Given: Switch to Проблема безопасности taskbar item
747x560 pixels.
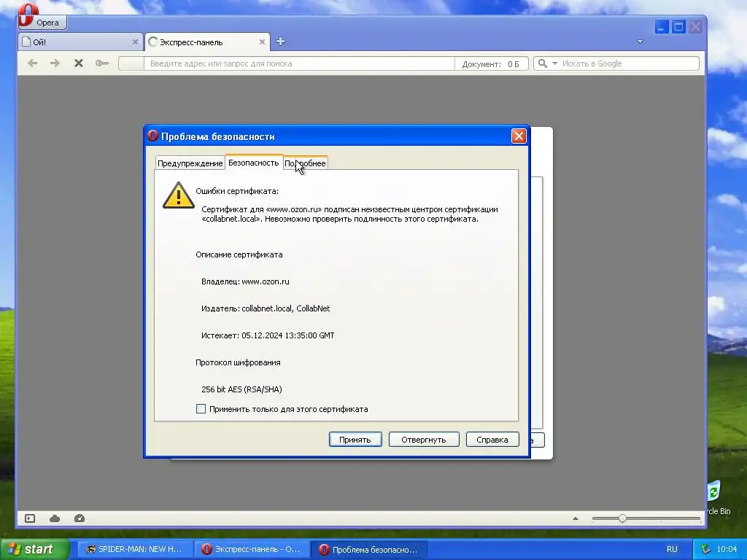Looking at the screenshot, I should 369,550.
